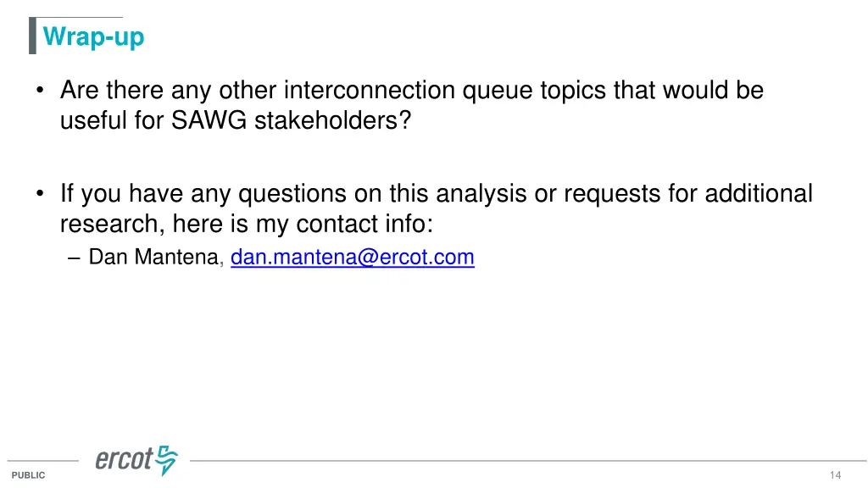Viewport: 868px width, 488px height.
Task: Click the gray accent bar beside Wrap-up
Action: pos(33,36)
